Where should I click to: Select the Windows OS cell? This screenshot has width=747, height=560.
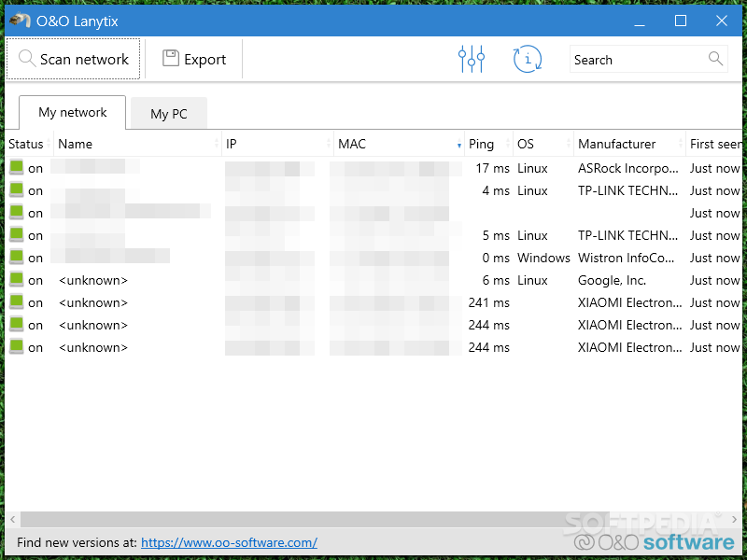[x=543, y=258]
